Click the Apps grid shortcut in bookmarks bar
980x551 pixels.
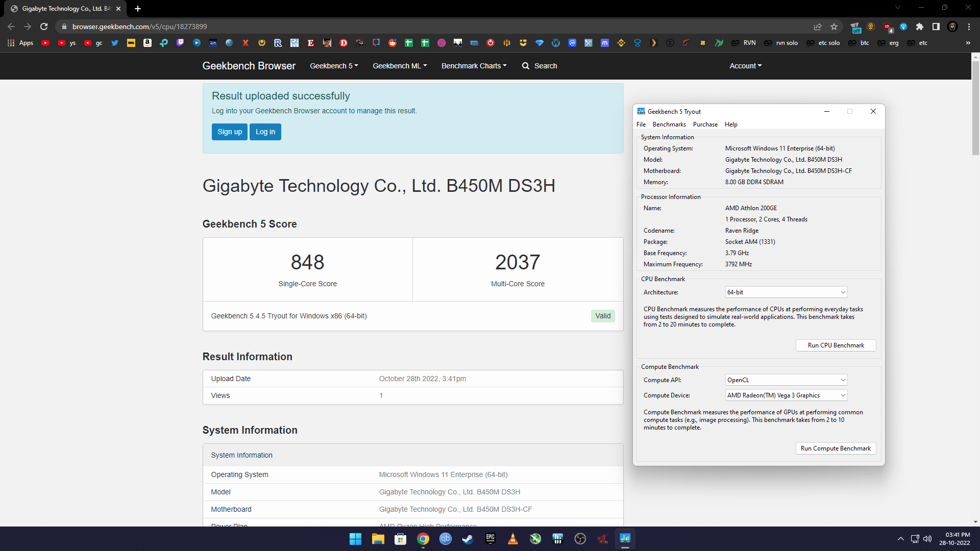[20, 43]
